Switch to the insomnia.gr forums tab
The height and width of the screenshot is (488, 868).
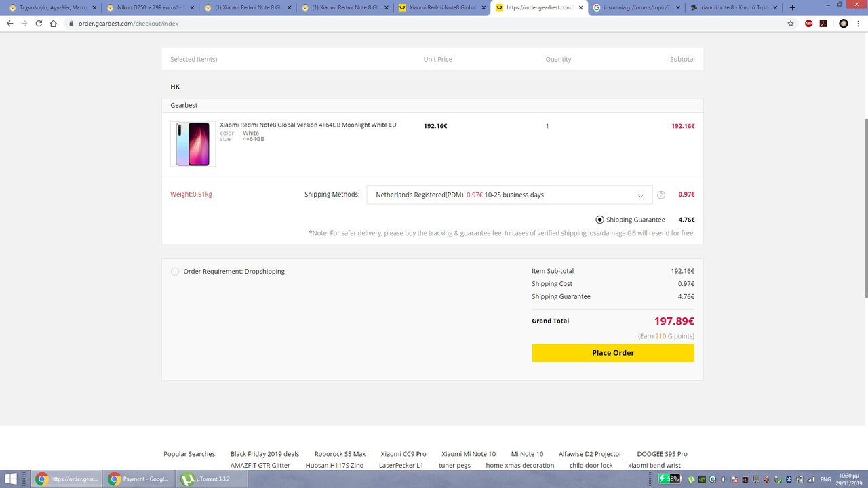[x=637, y=8]
